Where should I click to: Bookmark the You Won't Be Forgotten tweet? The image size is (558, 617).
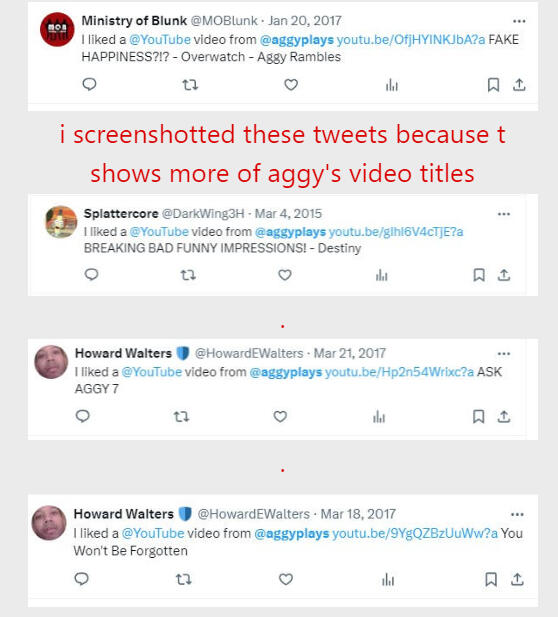point(491,579)
